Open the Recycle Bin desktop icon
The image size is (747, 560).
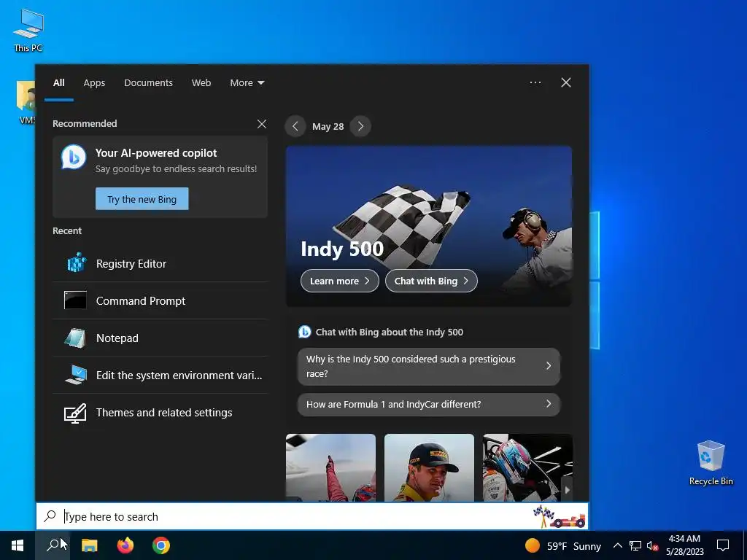[x=711, y=463]
